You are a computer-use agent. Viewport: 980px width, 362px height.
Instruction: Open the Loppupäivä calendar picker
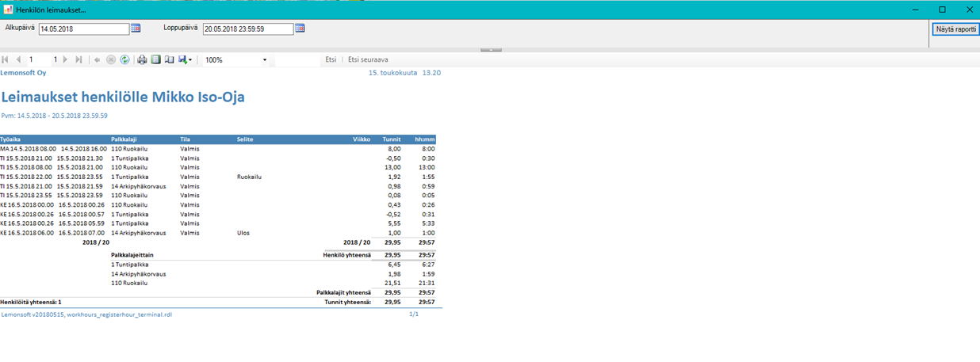click(300, 29)
